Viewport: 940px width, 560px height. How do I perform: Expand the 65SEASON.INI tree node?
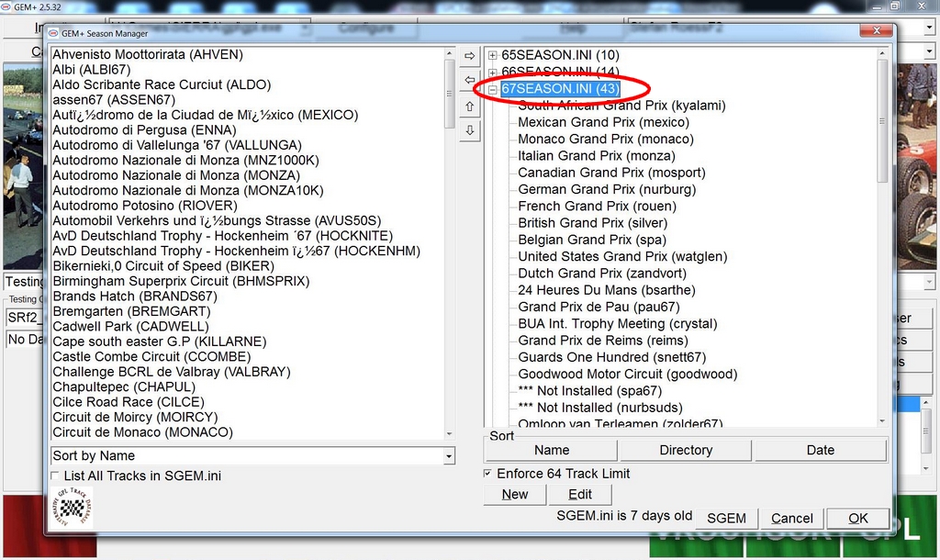pyautogui.click(x=493, y=55)
